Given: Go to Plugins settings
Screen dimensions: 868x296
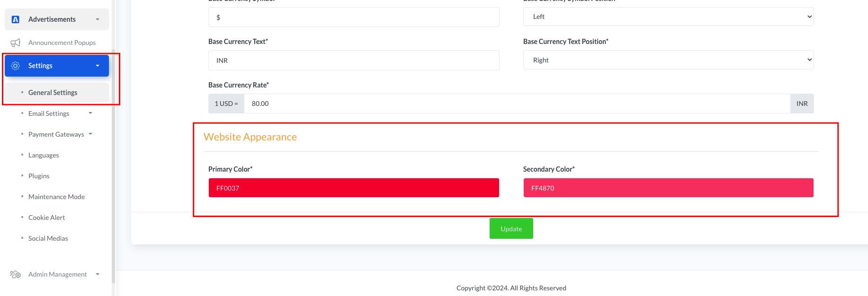Looking at the screenshot, I should point(39,176).
